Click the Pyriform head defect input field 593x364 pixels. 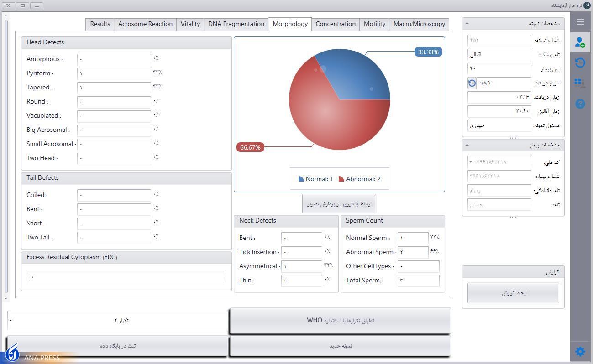pos(114,73)
